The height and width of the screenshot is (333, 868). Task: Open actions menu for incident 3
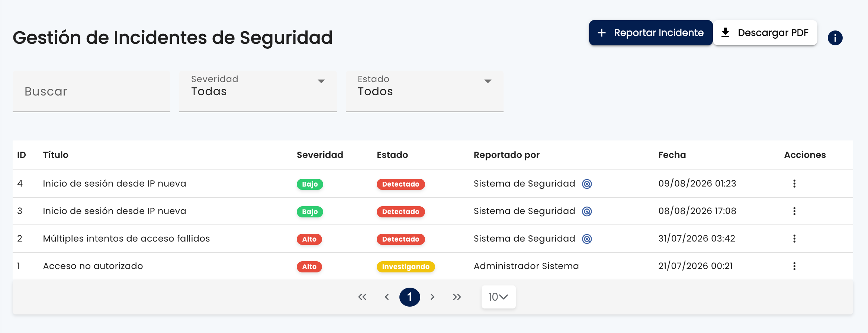coord(794,211)
